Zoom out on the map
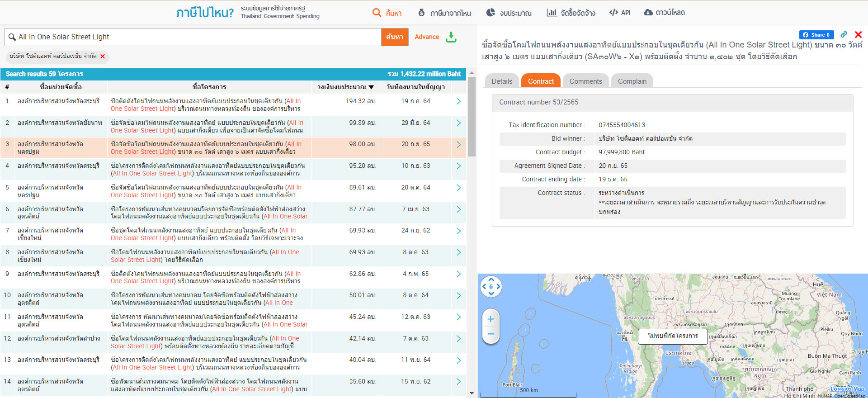 click(x=491, y=334)
